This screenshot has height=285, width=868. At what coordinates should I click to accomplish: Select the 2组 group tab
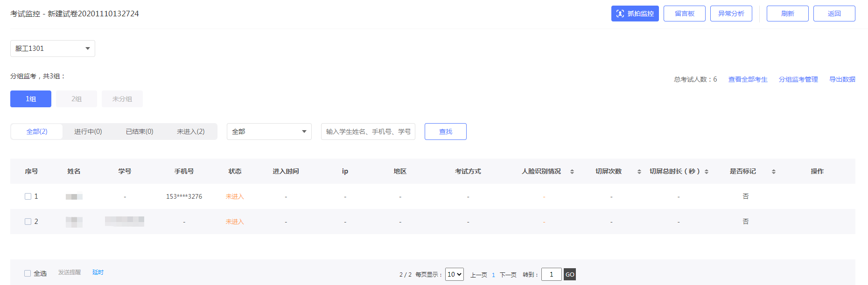(x=77, y=99)
